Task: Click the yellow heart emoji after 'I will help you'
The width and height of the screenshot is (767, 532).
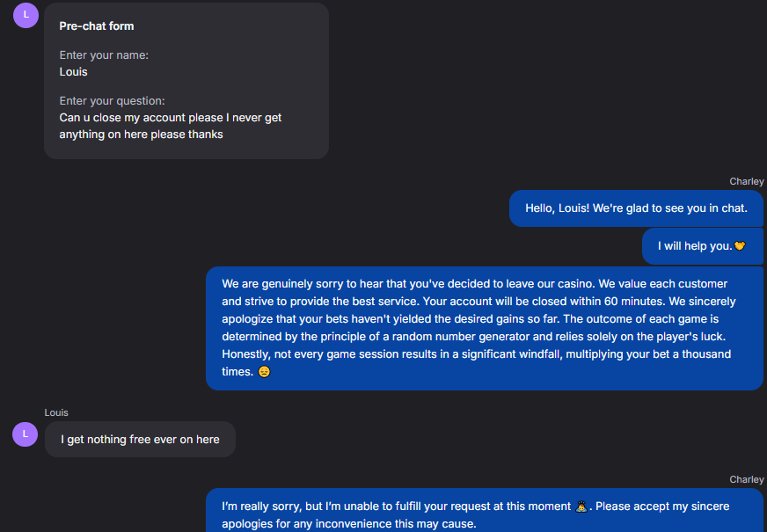Action: pyautogui.click(x=740, y=246)
